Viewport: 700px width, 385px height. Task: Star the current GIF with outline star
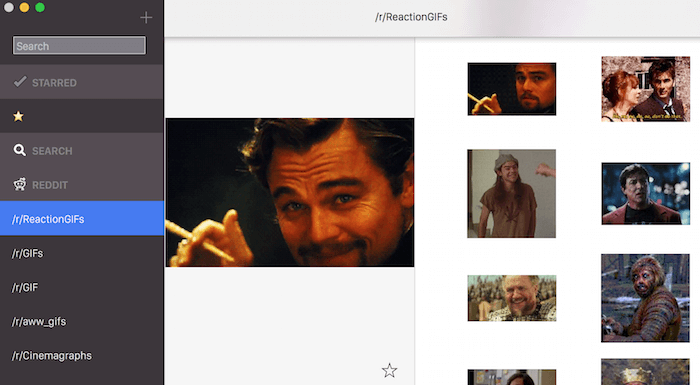389,370
